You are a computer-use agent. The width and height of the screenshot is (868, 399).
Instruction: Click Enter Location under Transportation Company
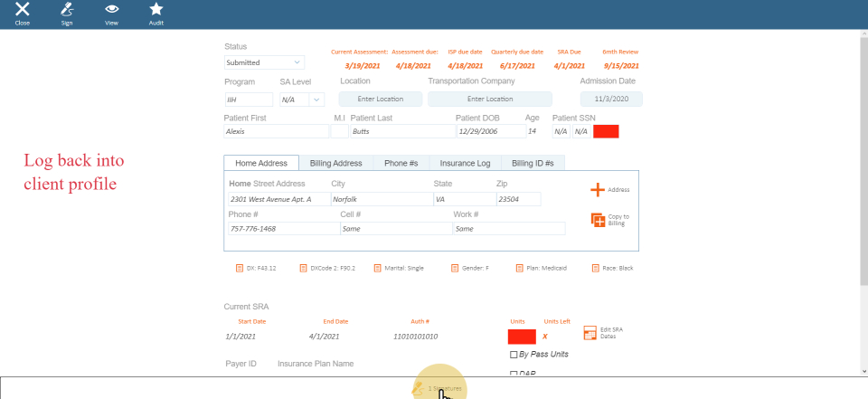(x=489, y=100)
